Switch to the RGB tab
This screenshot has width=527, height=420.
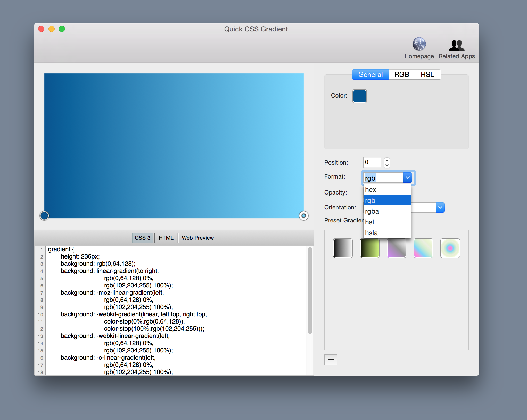coord(402,75)
